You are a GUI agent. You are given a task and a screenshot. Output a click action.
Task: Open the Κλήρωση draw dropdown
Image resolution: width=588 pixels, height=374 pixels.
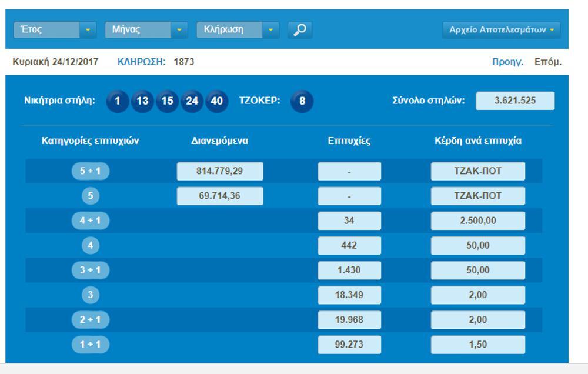click(238, 29)
